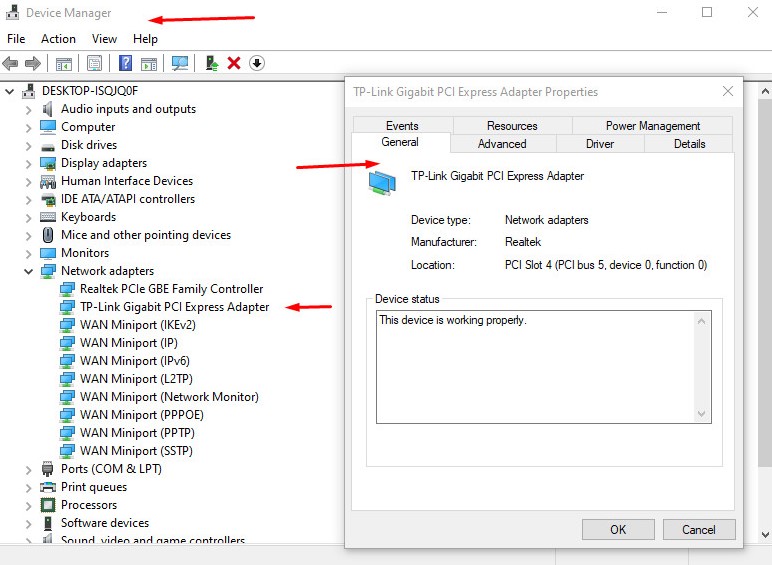Collapse the Network adapters category

pos(29,271)
